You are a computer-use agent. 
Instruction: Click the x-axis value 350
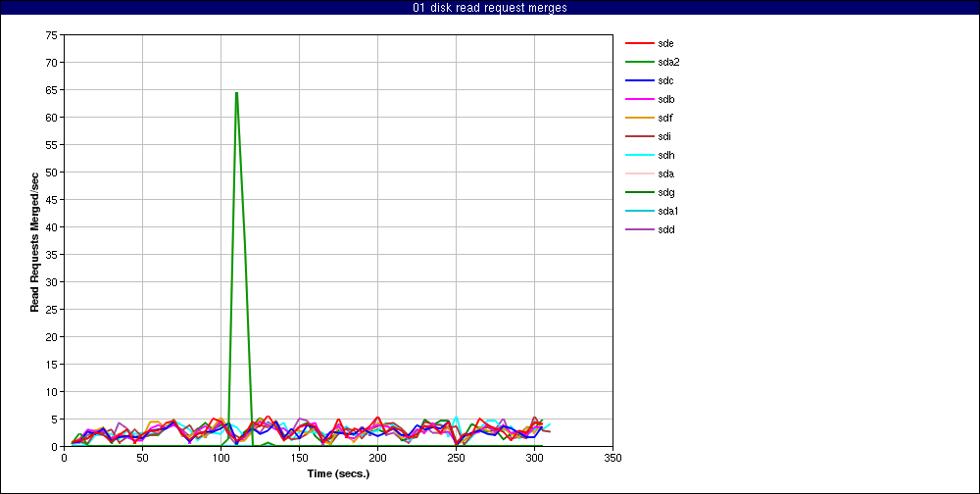click(612, 457)
